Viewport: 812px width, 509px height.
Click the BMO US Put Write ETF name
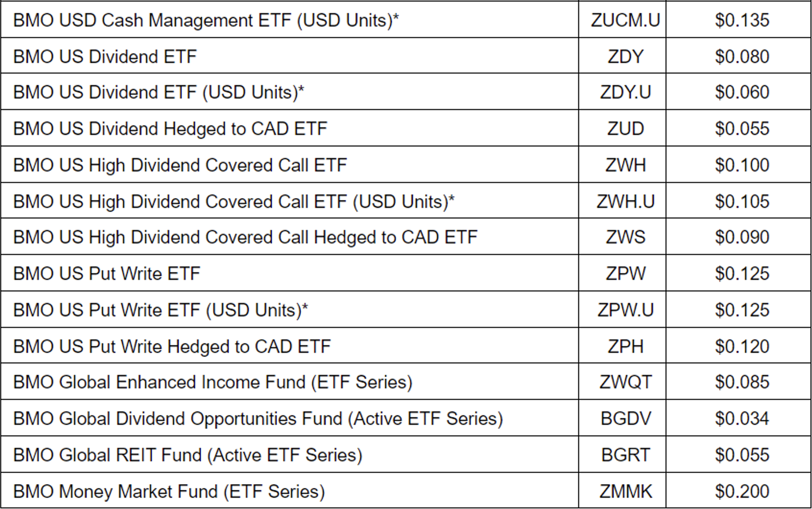click(107, 274)
